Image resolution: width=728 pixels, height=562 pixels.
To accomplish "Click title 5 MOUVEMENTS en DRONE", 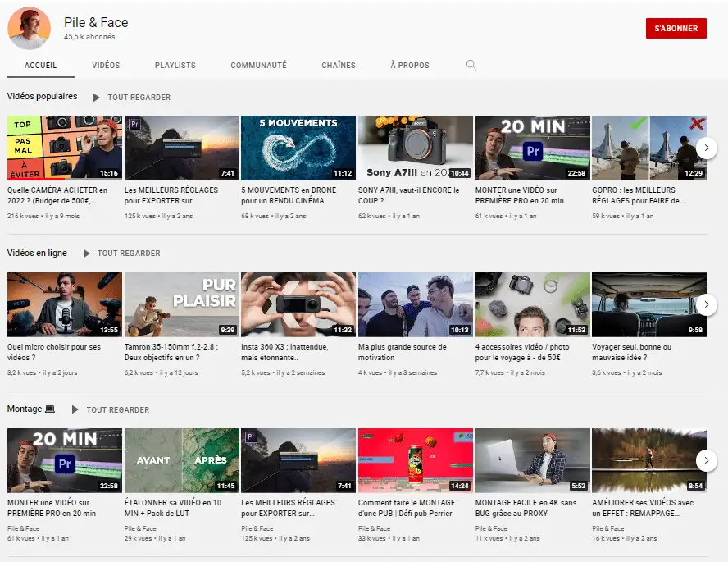I will point(289,195).
